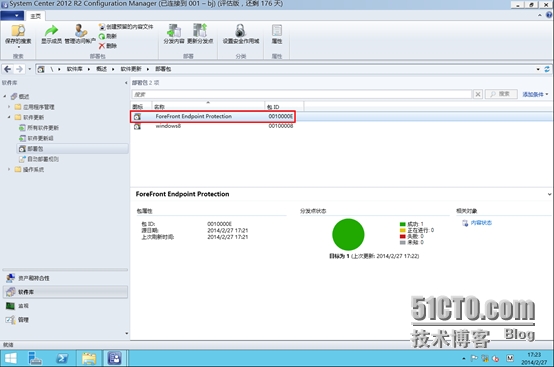The image size is (554, 367).
Task: Click the network tray icon
Action: point(485,359)
